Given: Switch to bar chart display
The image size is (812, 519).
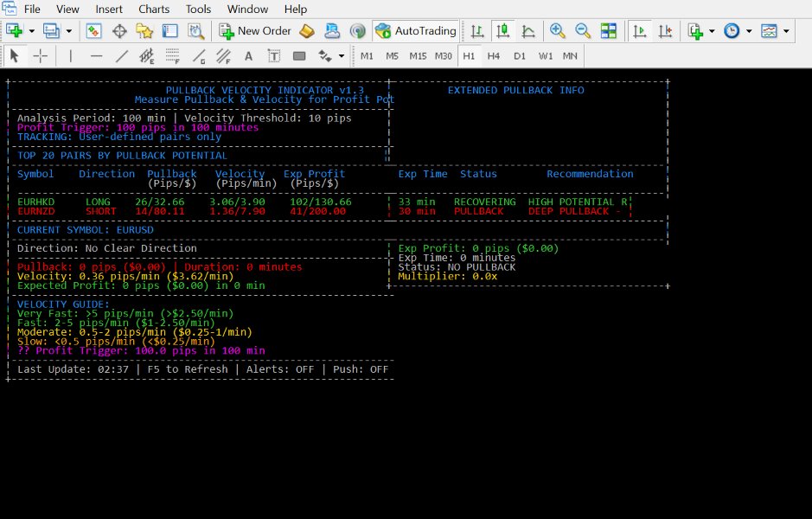Looking at the screenshot, I should (x=477, y=31).
